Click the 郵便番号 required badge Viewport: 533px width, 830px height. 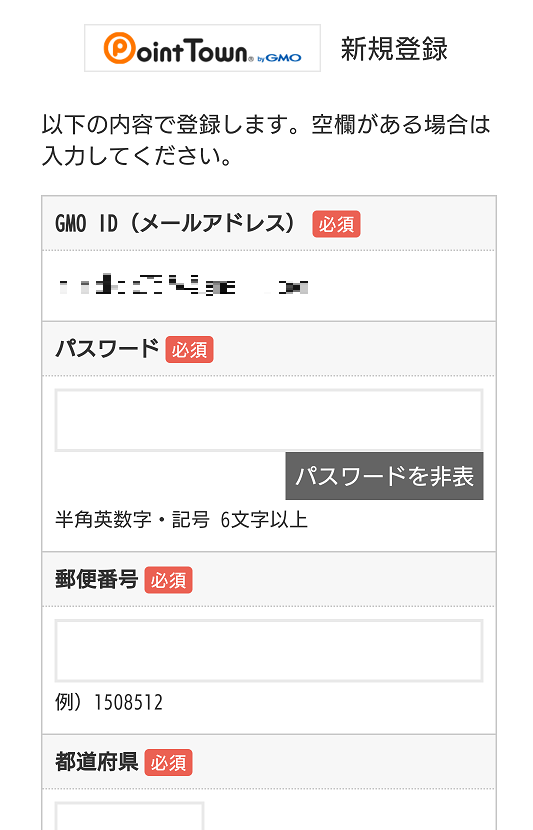pos(168,580)
